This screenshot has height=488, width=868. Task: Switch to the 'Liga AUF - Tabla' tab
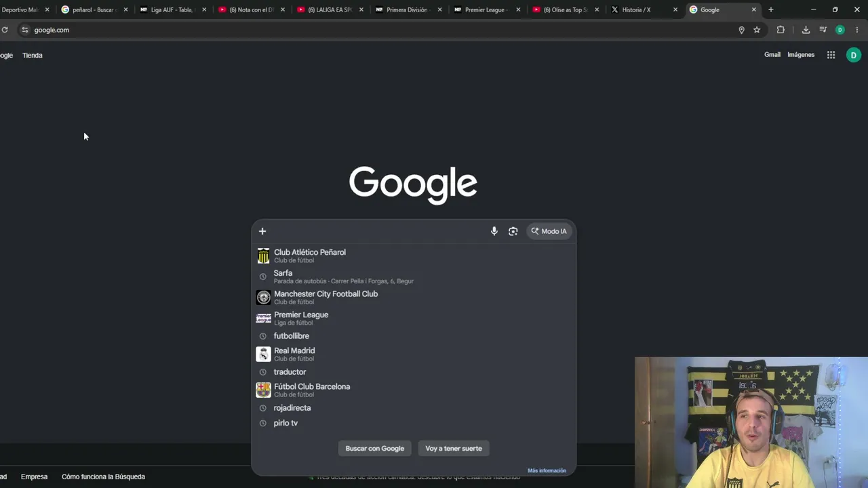[173, 9]
